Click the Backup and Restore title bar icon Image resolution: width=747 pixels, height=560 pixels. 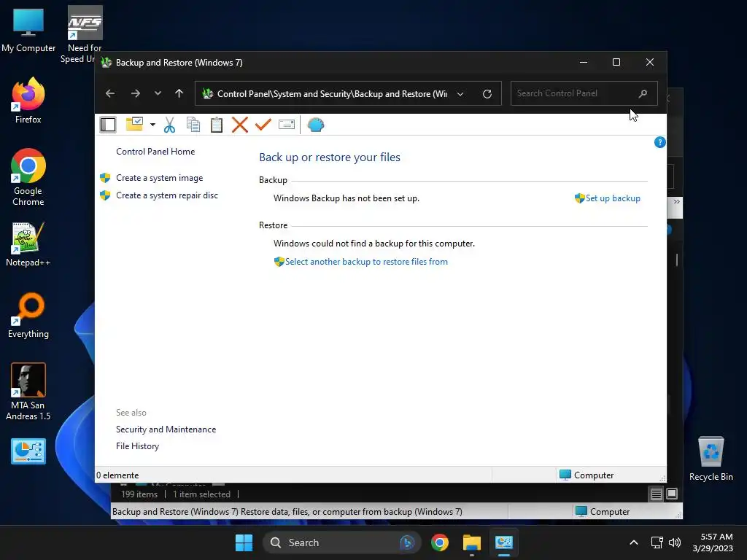click(x=107, y=63)
